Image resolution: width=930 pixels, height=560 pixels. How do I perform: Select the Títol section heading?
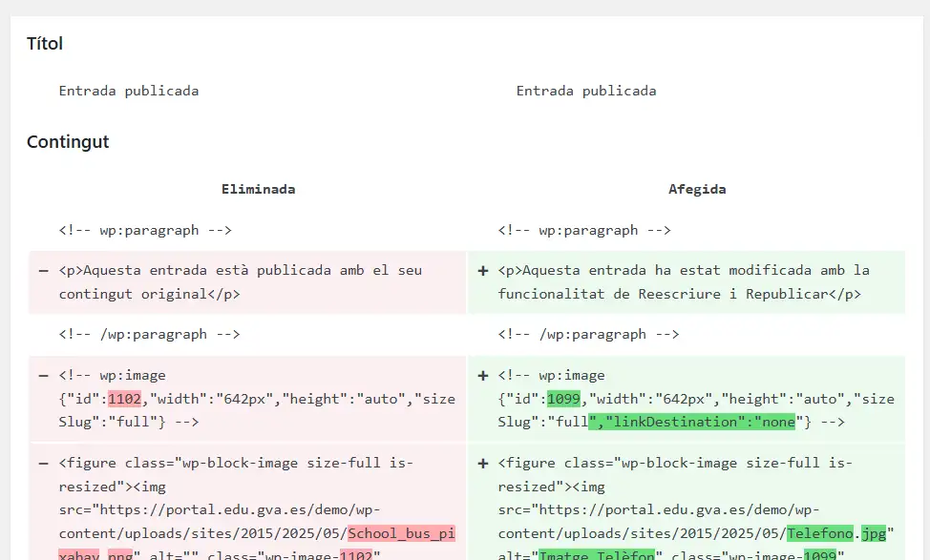[45, 43]
